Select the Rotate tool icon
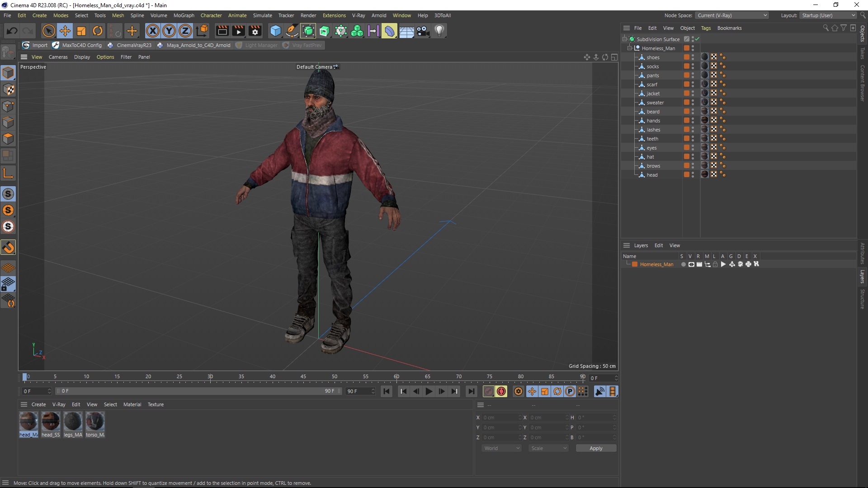The image size is (868, 488). [98, 31]
